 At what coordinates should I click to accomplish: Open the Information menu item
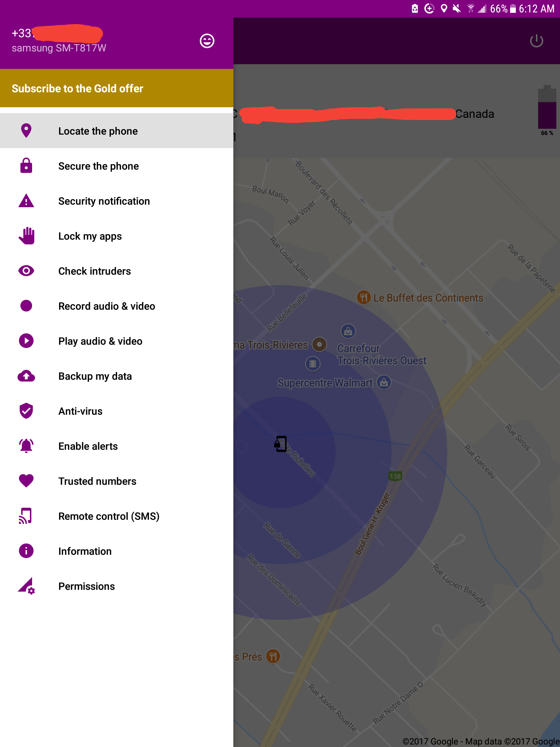pos(117,551)
